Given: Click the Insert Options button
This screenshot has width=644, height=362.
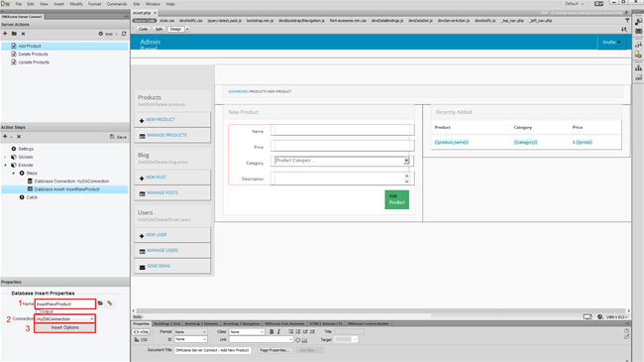Looking at the screenshot, I should (x=64, y=328).
